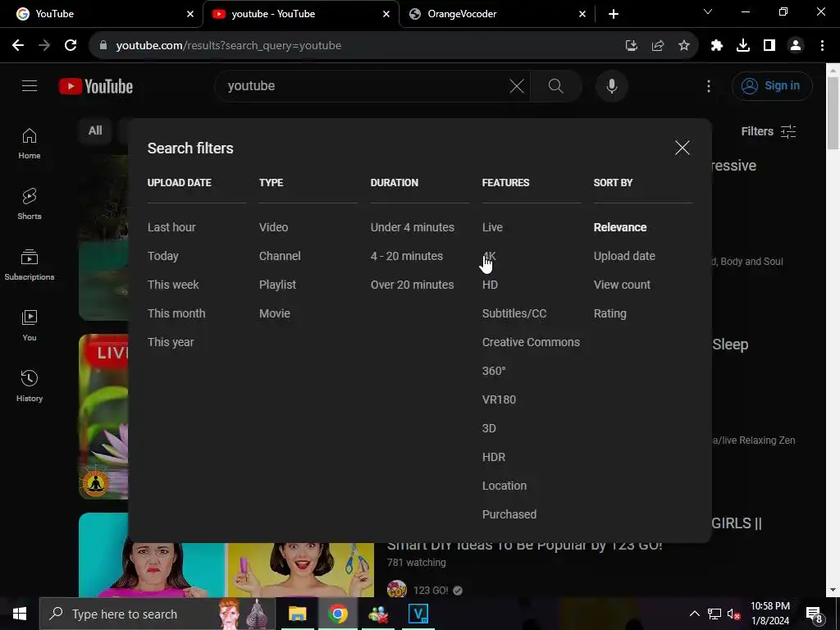Set type filter to Channel

coord(280,256)
